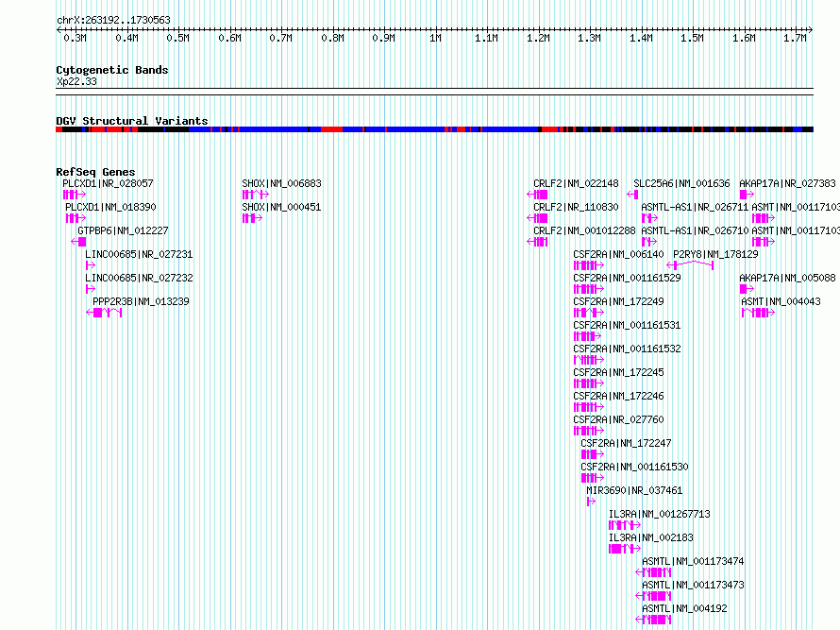Viewport: 840px width, 630px height.
Task: Open CSF2RA|NM_001161530 label
Action: [634, 467]
